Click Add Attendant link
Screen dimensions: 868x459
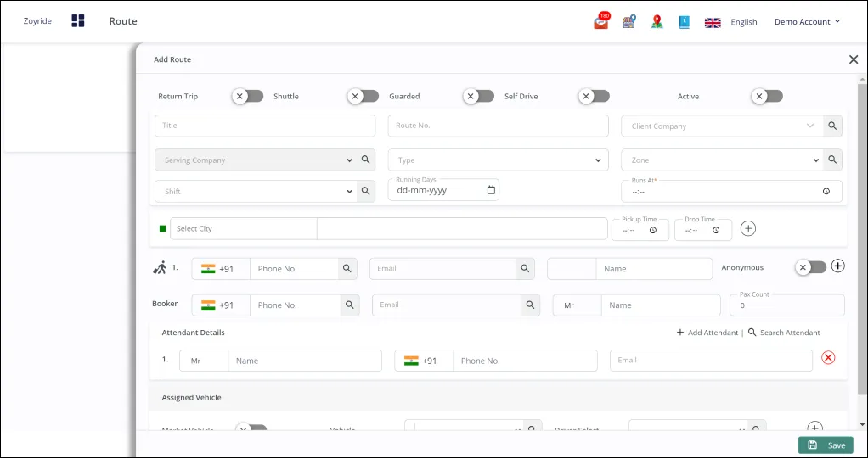point(707,333)
